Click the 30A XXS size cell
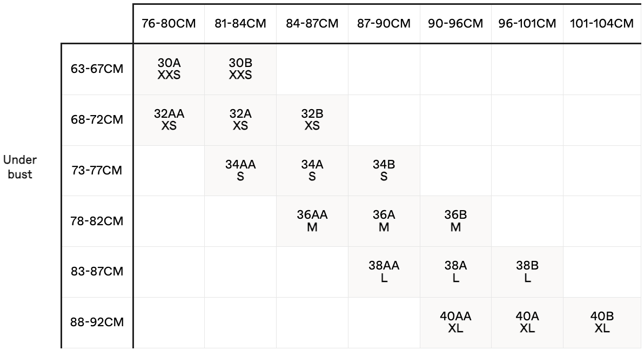The image size is (644, 350). point(169,69)
